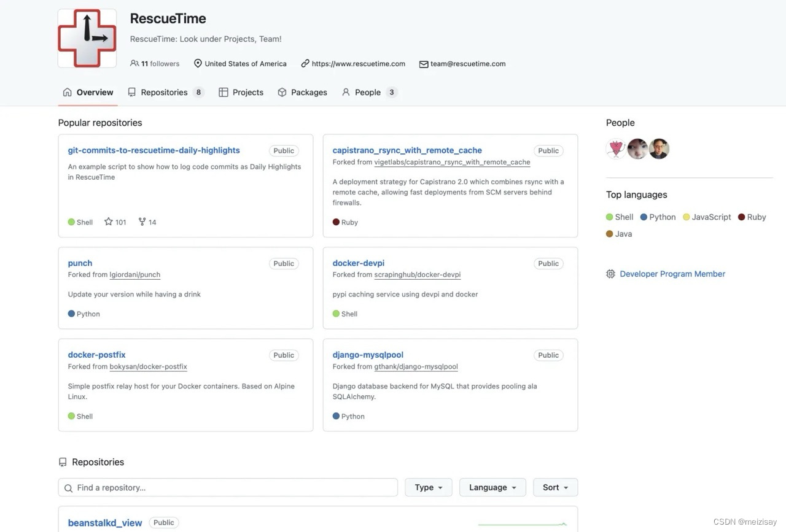Click the first member avatar in People
Viewport: 786px width, 532px height.
(x=616, y=148)
